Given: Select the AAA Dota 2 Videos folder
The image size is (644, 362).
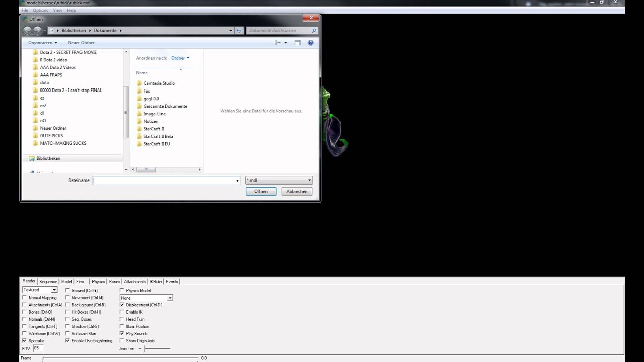Looking at the screenshot, I should (58, 67).
